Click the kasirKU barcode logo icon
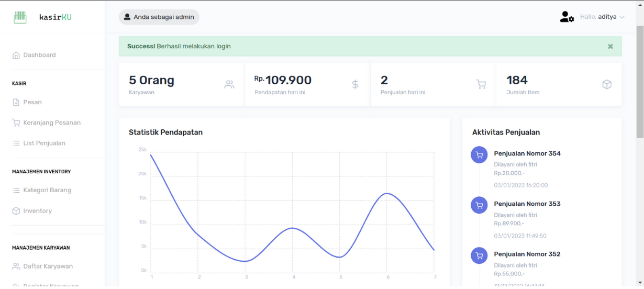644x289 pixels. (x=20, y=17)
